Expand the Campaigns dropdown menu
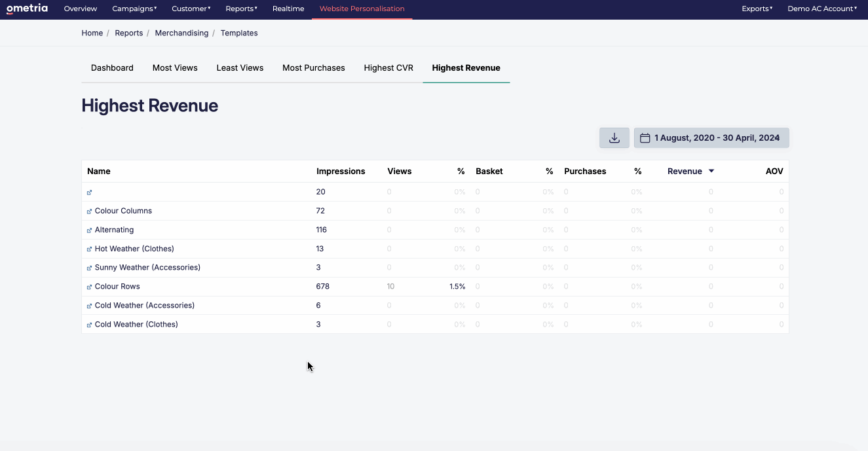The image size is (868, 451). (134, 9)
